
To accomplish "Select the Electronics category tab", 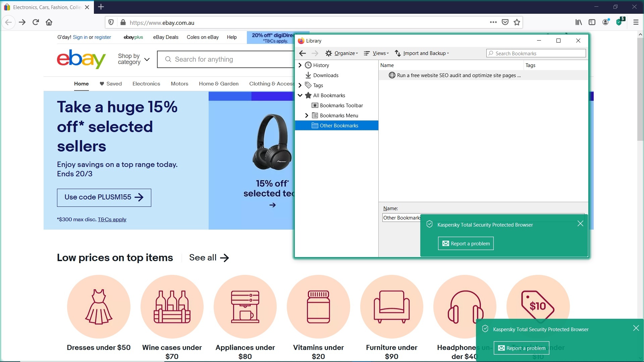I will [x=146, y=84].
